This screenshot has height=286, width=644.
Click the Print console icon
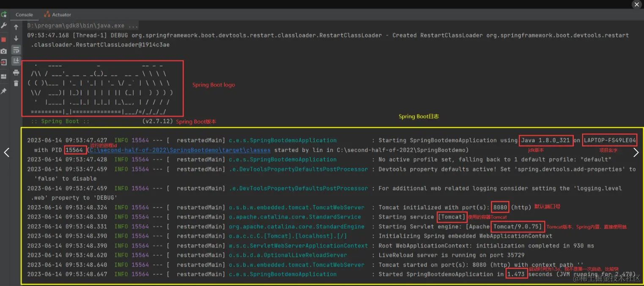(x=16, y=72)
